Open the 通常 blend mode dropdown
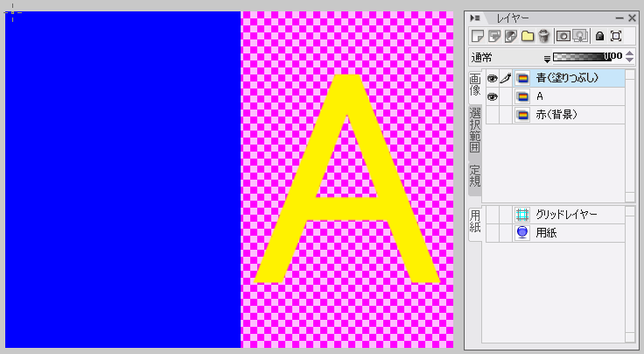Screen dimensions: 644x354 [547, 59]
